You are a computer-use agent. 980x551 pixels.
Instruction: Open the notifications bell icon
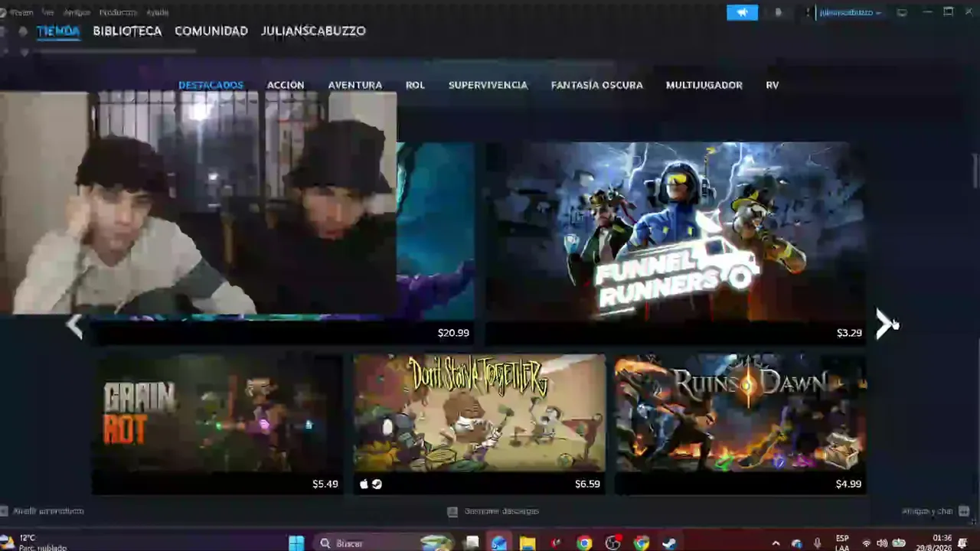pyautogui.click(x=779, y=12)
